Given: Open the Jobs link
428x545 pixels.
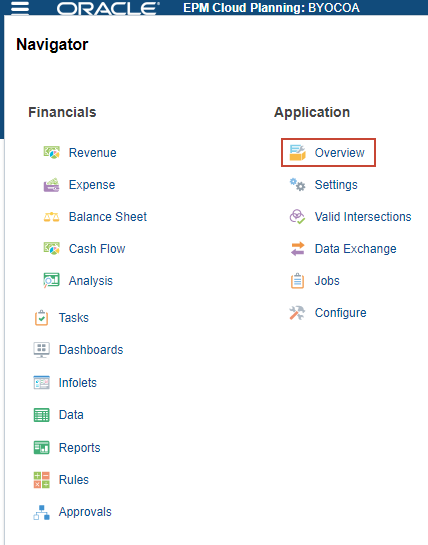Looking at the screenshot, I should tap(327, 281).
